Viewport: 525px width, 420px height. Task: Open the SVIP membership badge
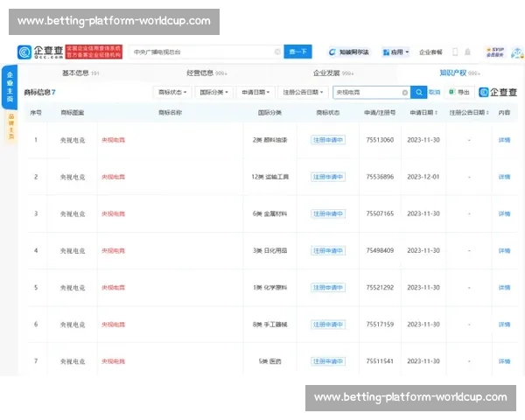tap(495, 52)
